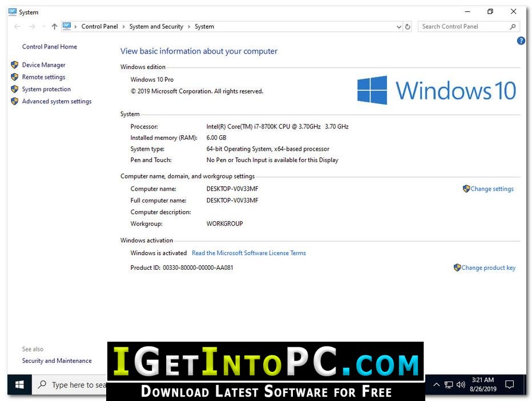Click the Device Manager shield icon
The width and height of the screenshot is (532, 401).
(14, 65)
